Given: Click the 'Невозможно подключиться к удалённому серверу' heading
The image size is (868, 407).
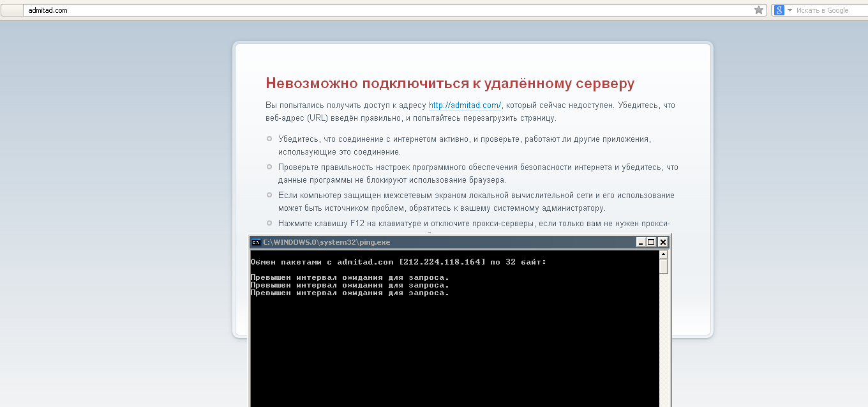Looking at the screenshot, I should 450,84.
